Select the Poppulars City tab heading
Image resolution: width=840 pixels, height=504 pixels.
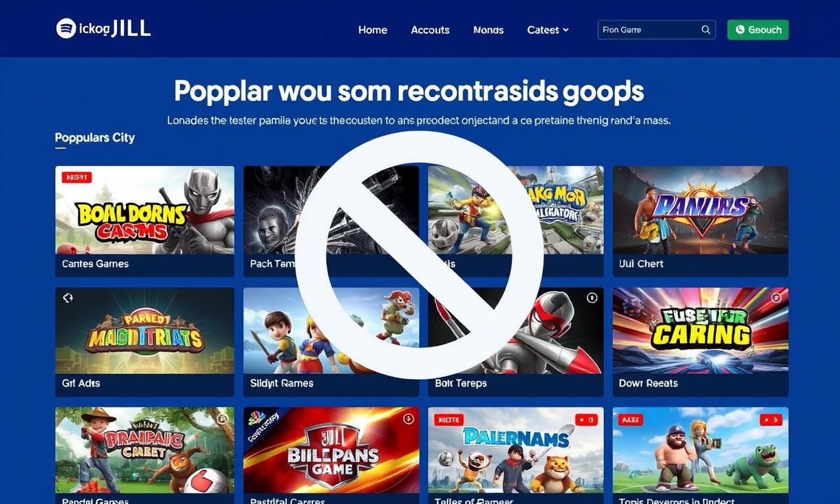(x=95, y=138)
